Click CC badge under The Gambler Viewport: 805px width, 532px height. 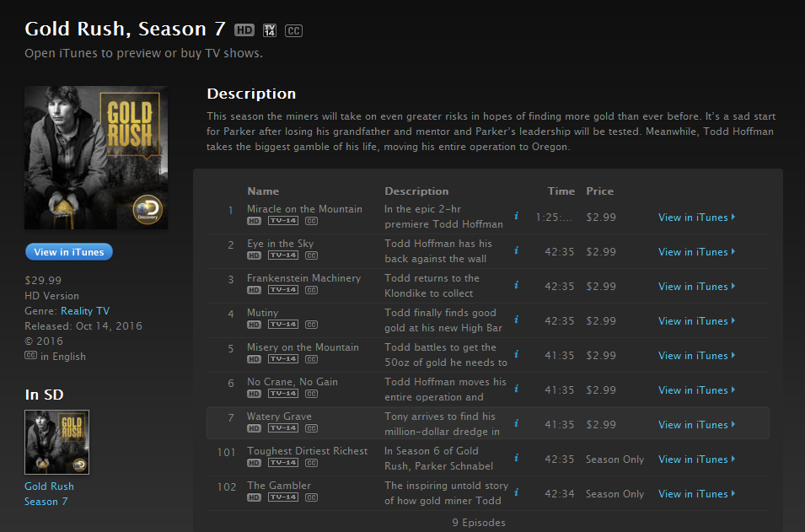point(312,497)
